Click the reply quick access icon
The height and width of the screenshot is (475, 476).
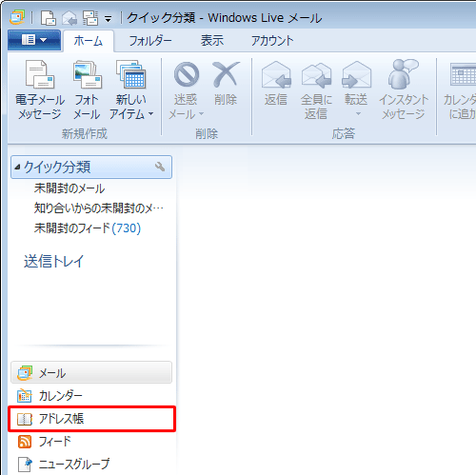pos(69,18)
